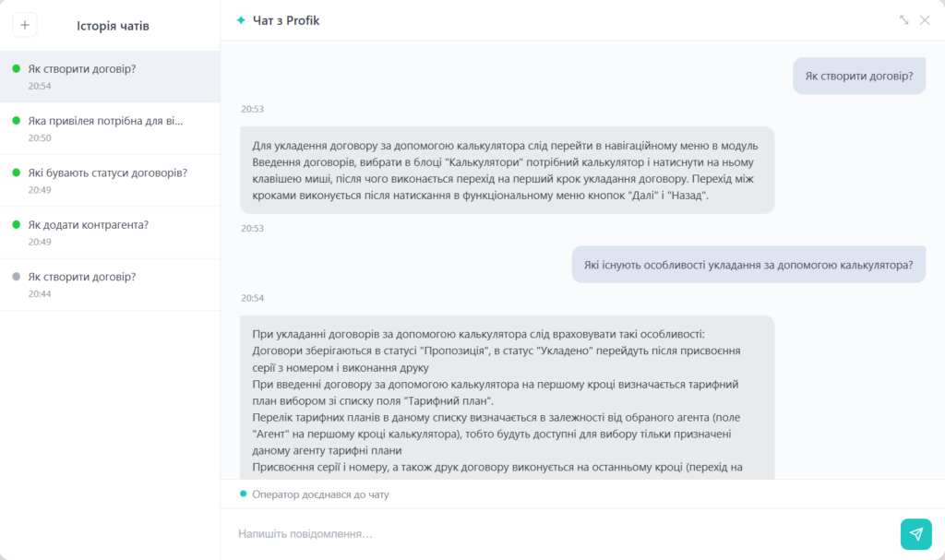The width and height of the screenshot is (945, 560).
Task: Click bot reply starting "При укладанні договорів"
Action: [507, 398]
